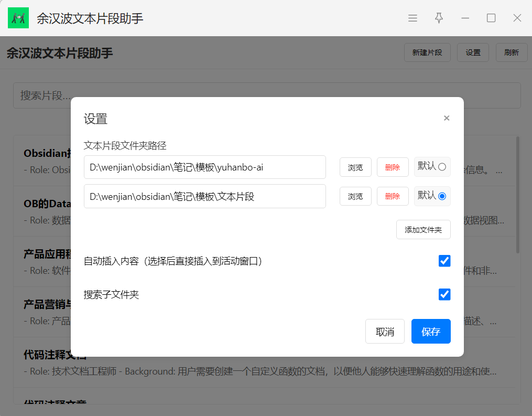Browse for the 文本片段 folder path
Image resolution: width=532 pixels, height=416 pixels.
[355, 196]
